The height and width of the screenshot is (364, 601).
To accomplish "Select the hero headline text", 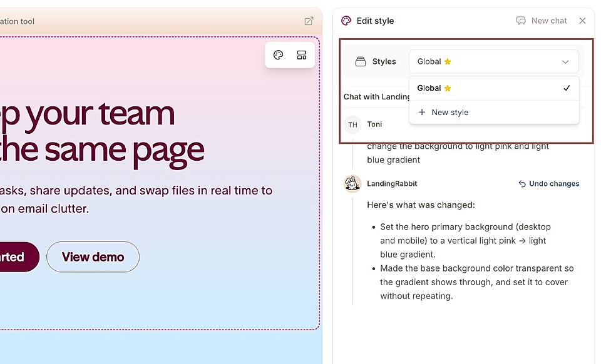I will click(x=100, y=131).
